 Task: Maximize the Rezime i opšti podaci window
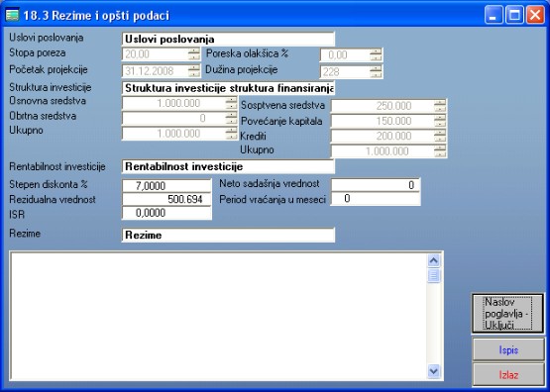pyautogui.click(x=514, y=15)
